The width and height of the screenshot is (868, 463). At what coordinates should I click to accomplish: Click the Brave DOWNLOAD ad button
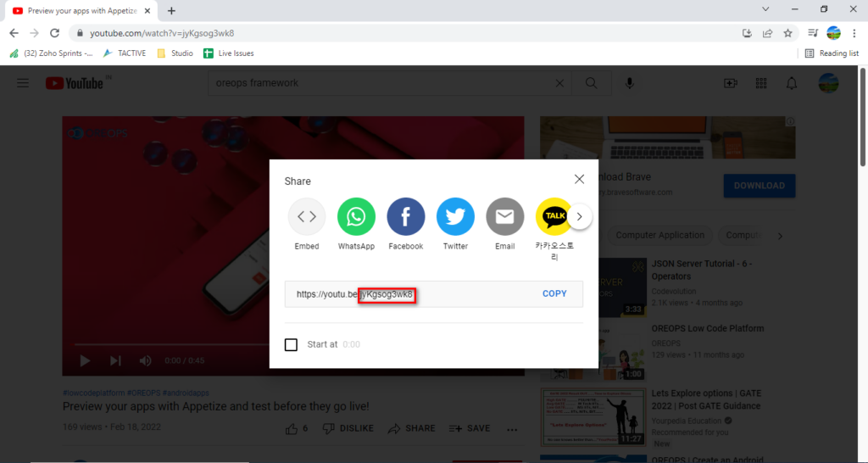point(759,186)
